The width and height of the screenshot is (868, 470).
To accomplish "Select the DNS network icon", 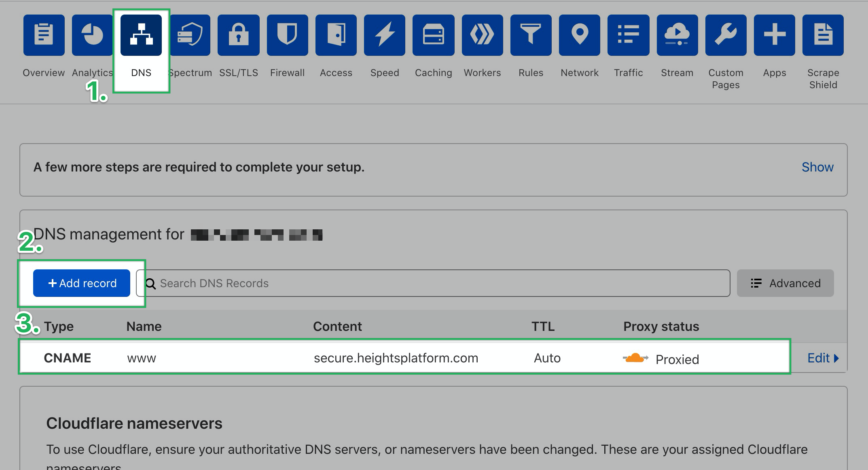I will tap(141, 35).
